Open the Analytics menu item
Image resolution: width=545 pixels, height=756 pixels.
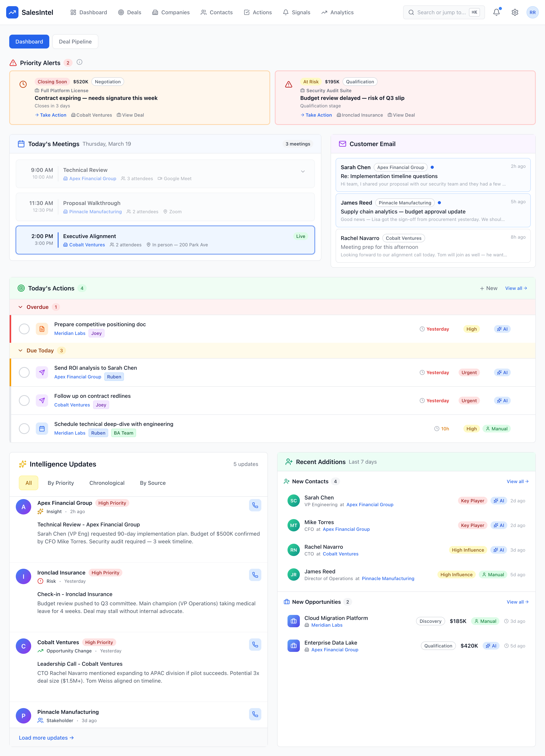pyautogui.click(x=337, y=12)
